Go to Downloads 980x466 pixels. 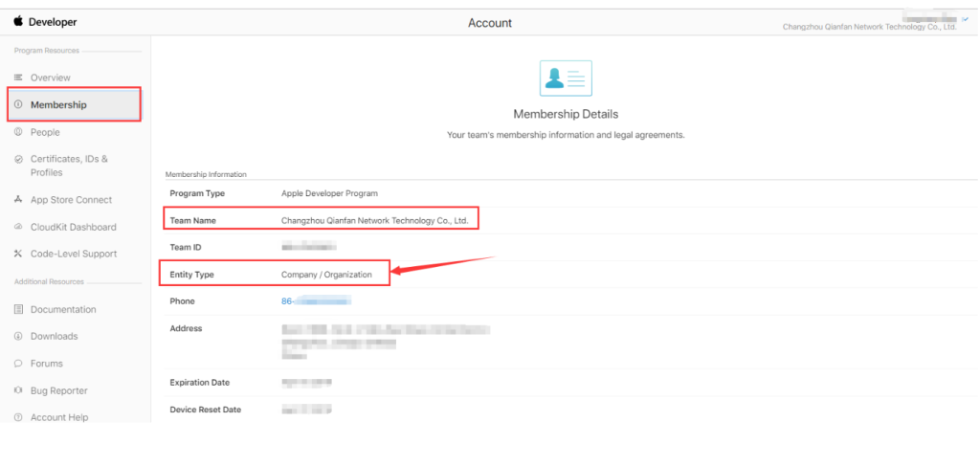55,336
